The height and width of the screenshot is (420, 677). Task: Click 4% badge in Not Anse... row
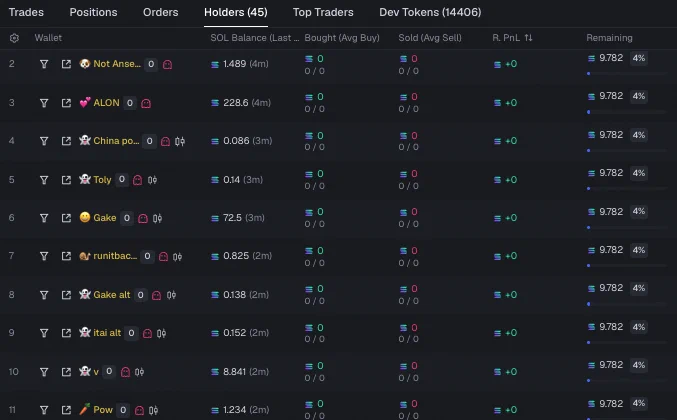pyautogui.click(x=639, y=58)
